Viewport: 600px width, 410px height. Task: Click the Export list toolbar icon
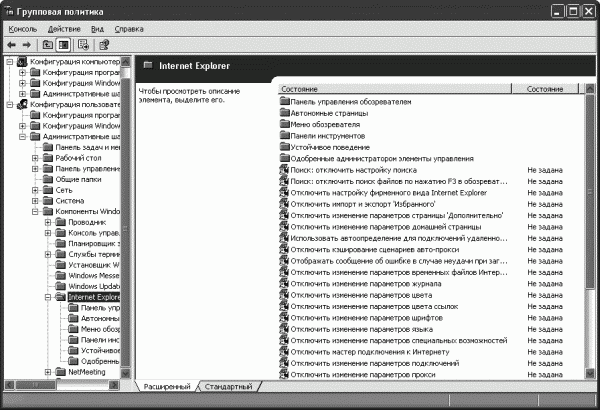pos(84,45)
